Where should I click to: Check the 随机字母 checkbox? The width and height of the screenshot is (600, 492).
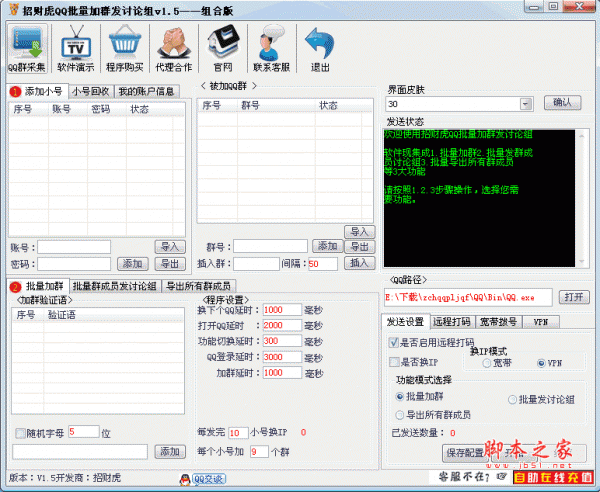(20, 433)
